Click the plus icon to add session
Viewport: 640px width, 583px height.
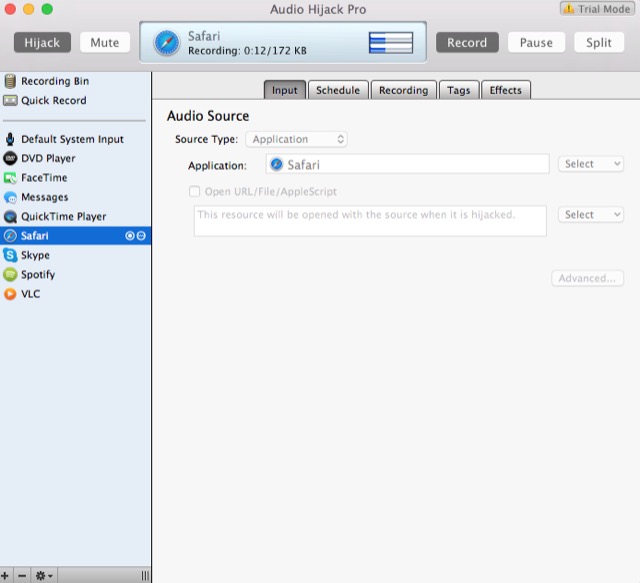click(6, 576)
